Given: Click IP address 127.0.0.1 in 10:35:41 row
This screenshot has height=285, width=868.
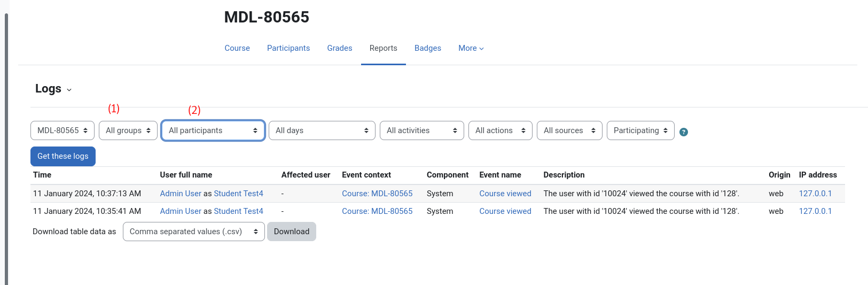Looking at the screenshot, I should (815, 211).
